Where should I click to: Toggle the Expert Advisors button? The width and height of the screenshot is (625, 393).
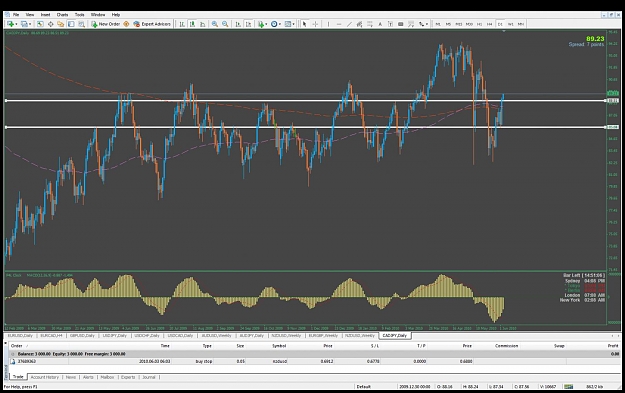click(x=152, y=24)
